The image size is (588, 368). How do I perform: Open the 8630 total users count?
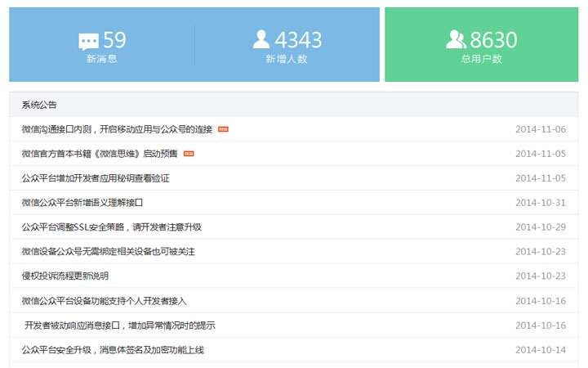click(x=493, y=40)
